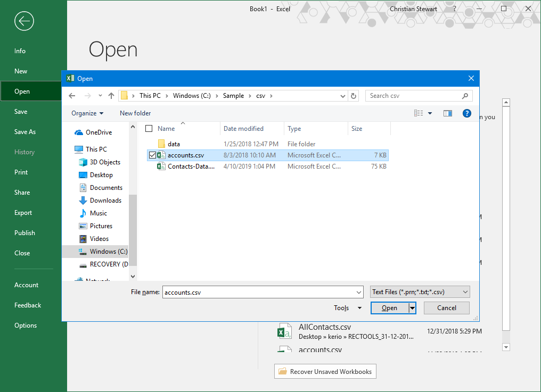Select Documents in the navigation pane
This screenshot has width=541, height=392.
pyautogui.click(x=106, y=188)
